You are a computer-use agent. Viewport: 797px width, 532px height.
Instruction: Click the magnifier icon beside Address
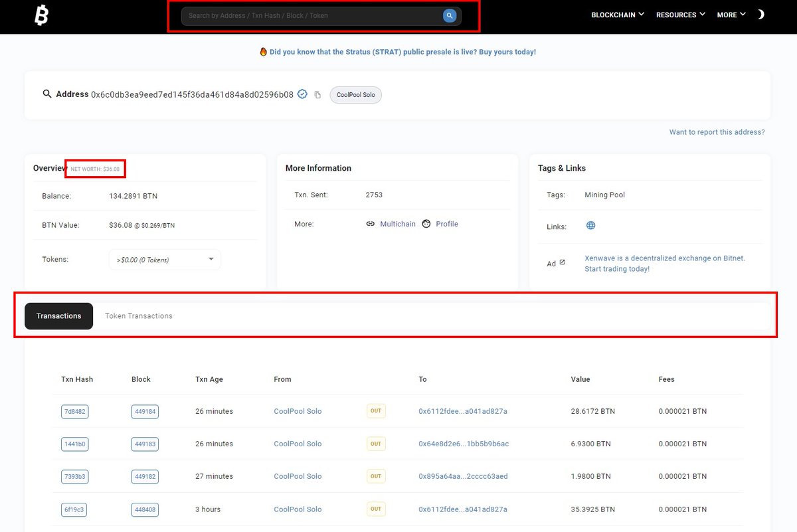(x=47, y=94)
